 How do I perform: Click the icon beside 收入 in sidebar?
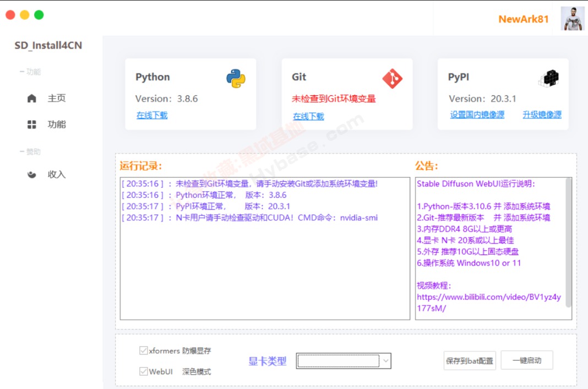(x=32, y=175)
